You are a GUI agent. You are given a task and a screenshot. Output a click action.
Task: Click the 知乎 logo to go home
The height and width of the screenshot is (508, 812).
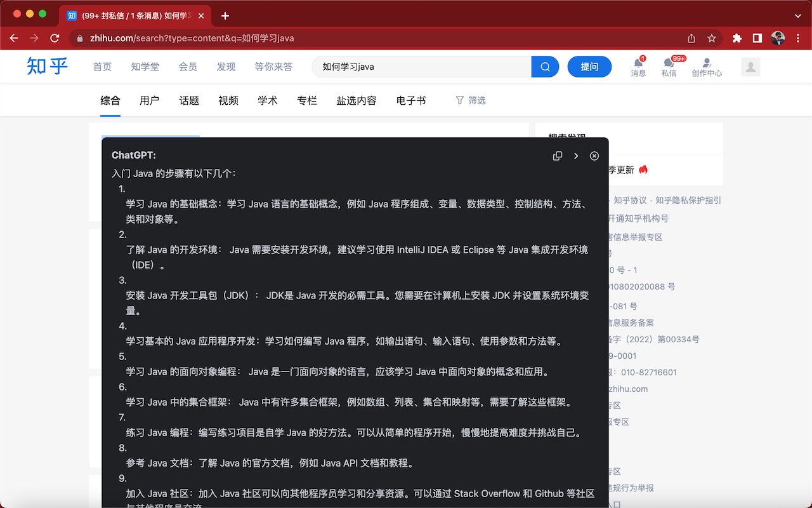coord(47,66)
